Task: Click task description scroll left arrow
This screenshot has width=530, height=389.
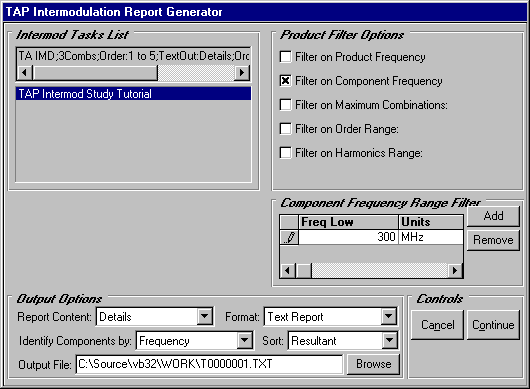Action: (24, 72)
